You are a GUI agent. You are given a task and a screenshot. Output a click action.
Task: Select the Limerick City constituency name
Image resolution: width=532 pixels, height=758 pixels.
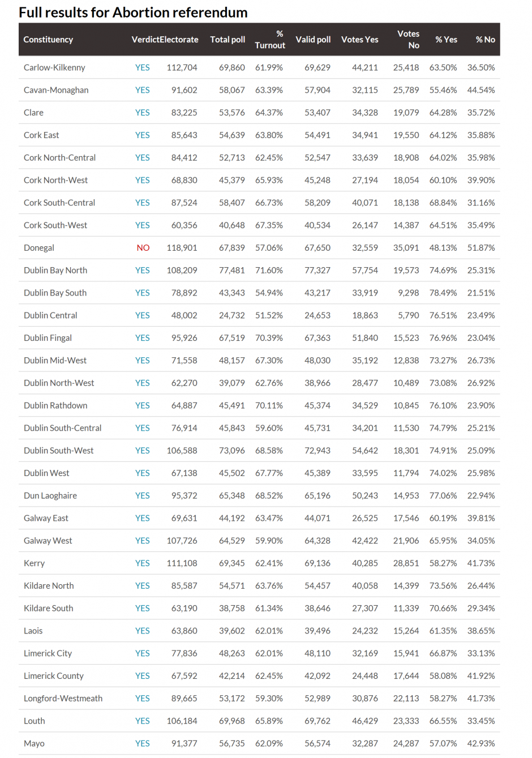click(x=48, y=653)
